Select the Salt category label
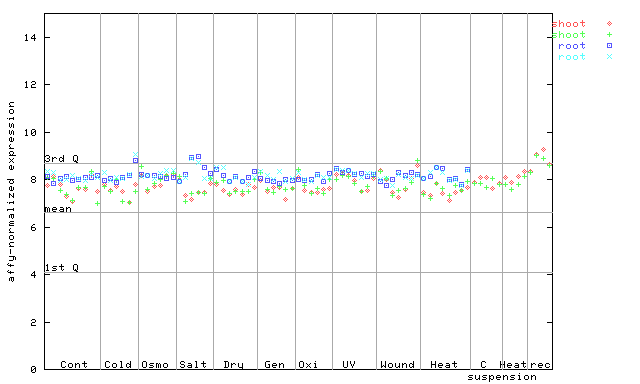 [193, 364]
